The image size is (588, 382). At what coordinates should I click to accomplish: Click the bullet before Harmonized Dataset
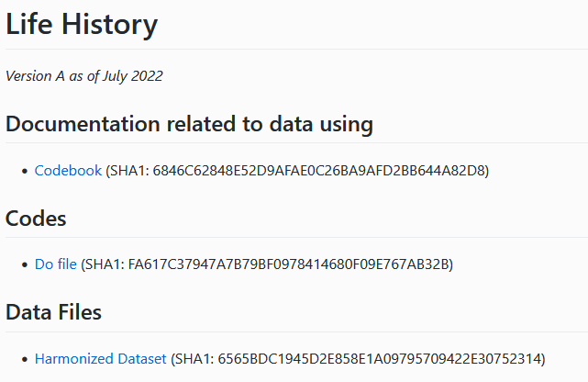point(25,359)
